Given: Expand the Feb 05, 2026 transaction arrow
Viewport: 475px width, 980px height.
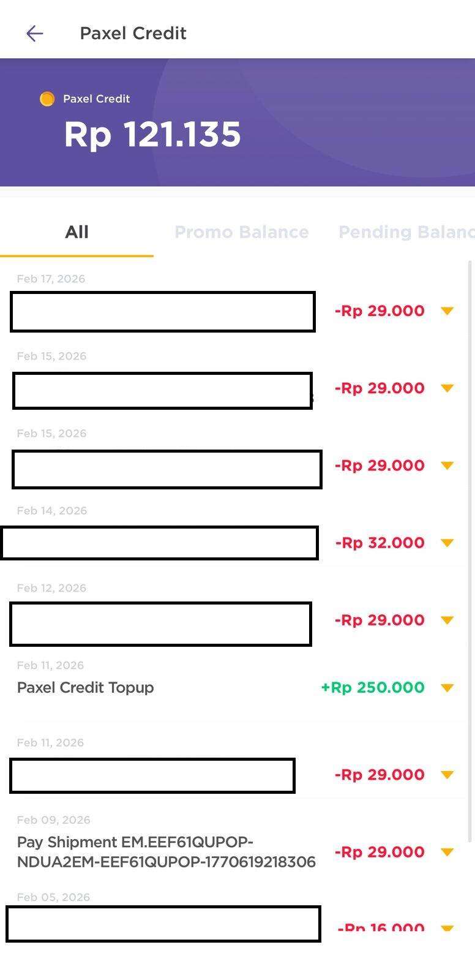Looking at the screenshot, I should 447,928.
